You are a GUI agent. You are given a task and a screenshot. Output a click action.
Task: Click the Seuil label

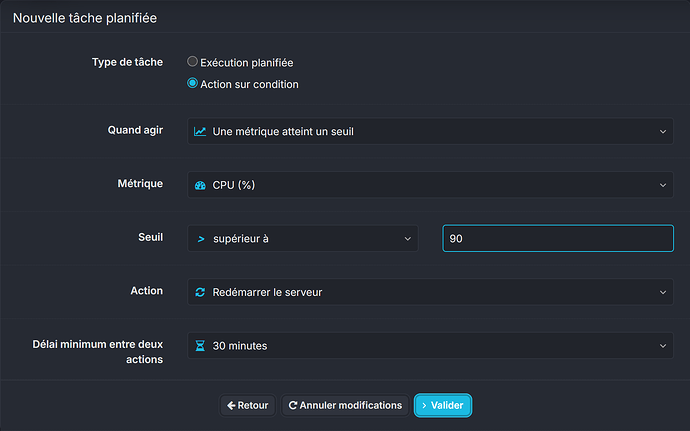pyautogui.click(x=150, y=237)
